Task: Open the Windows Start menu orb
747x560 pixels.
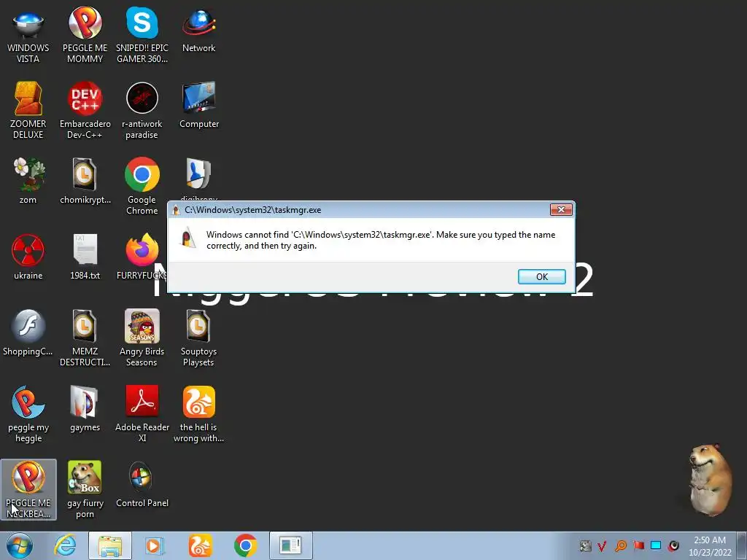Action: coord(20,545)
